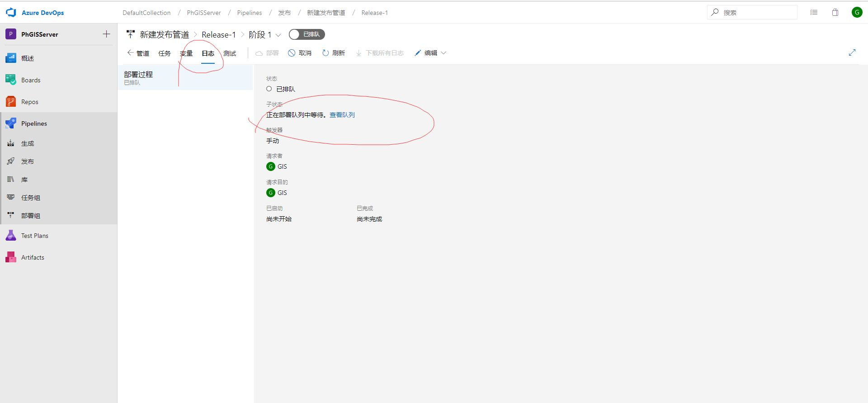Open Repos from the sidebar
The image size is (868, 403).
coord(29,102)
